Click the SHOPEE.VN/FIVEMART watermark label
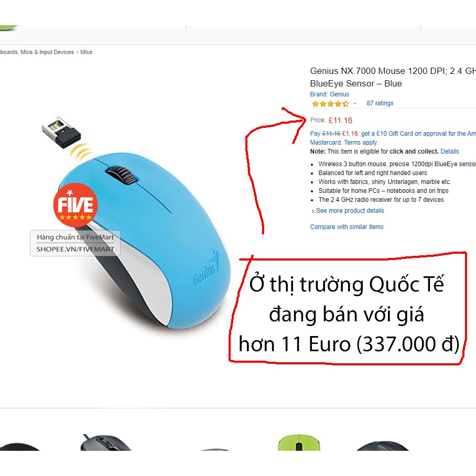The height and width of the screenshot is (476, 476). 75,249
